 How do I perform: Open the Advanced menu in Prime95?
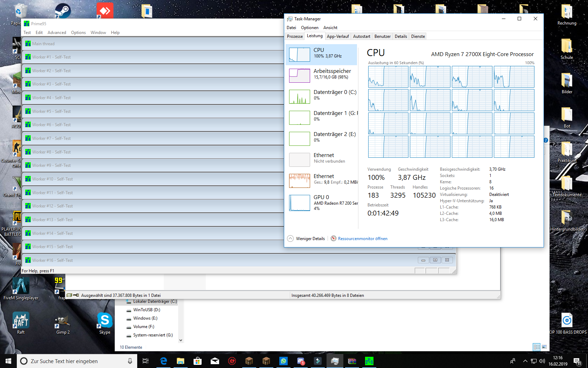point(57,33)
